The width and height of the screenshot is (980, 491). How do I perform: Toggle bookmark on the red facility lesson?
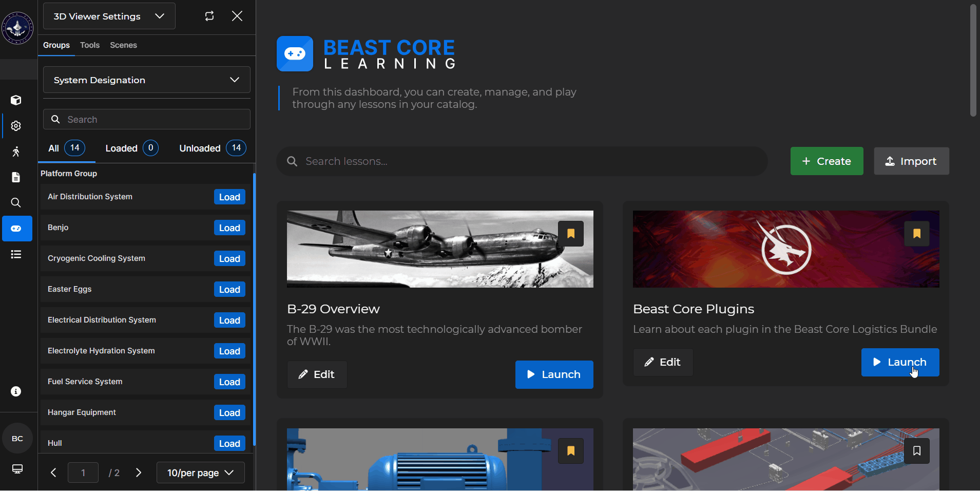tap(917, 451)
